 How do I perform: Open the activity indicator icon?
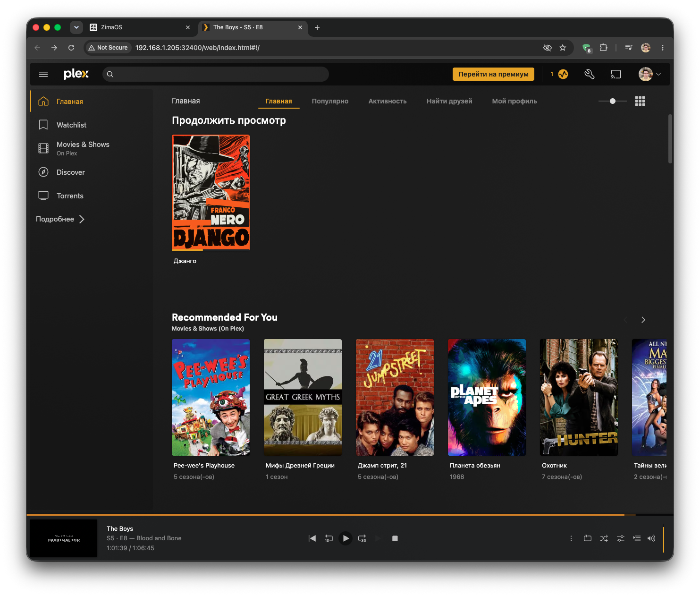click(x=563, y=74)
